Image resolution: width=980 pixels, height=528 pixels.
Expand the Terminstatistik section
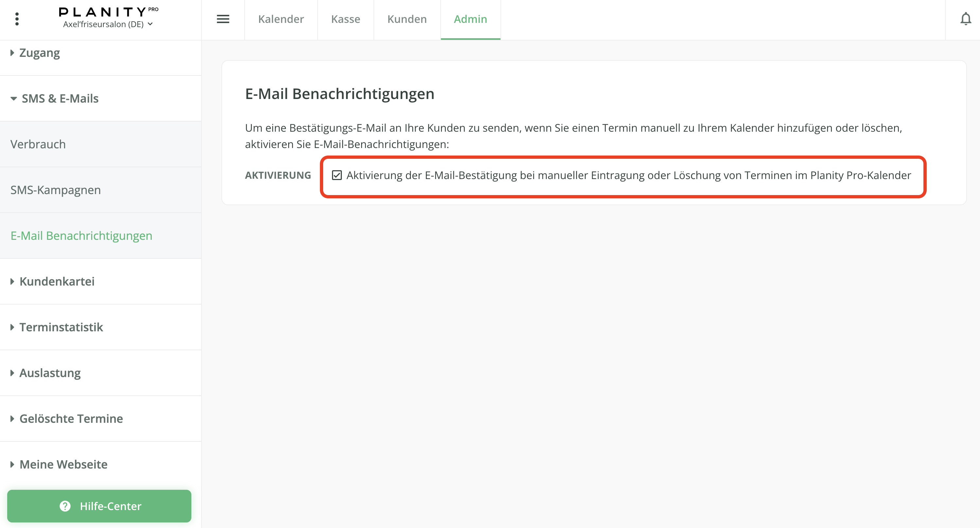(61, 327)
